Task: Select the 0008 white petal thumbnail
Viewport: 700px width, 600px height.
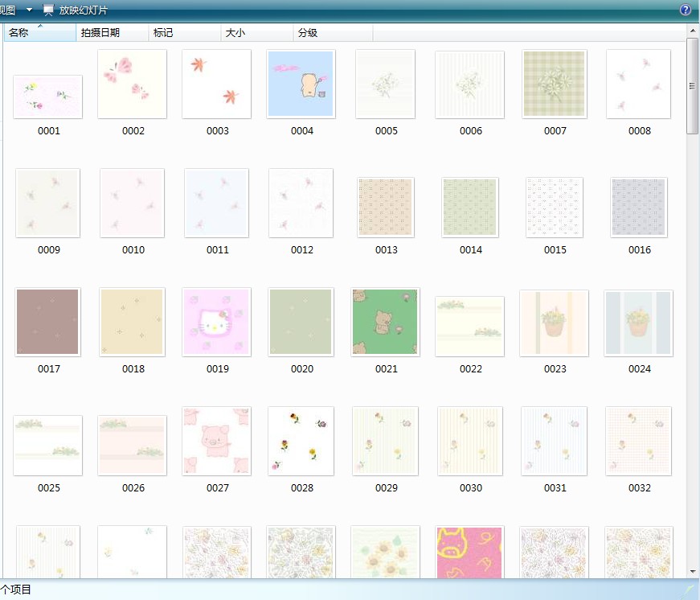Action: click(638, 84)
